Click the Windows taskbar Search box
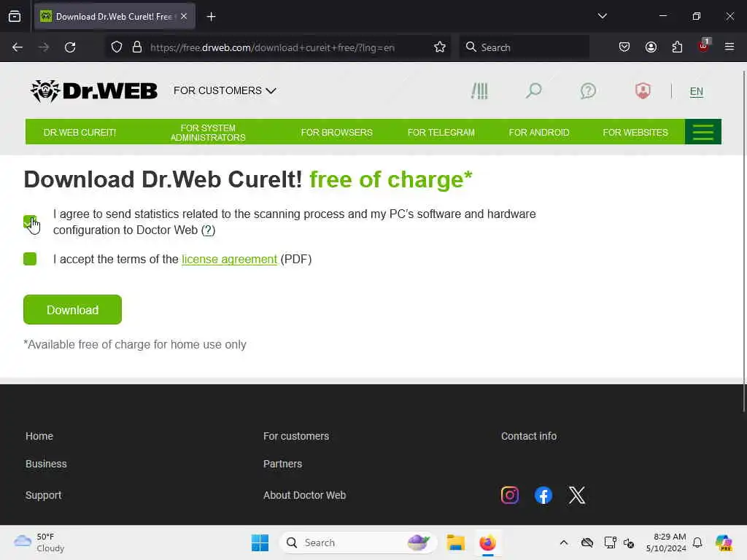Image resolution: width=747 pixels, height=560 pixels. (x=358, y=542)
